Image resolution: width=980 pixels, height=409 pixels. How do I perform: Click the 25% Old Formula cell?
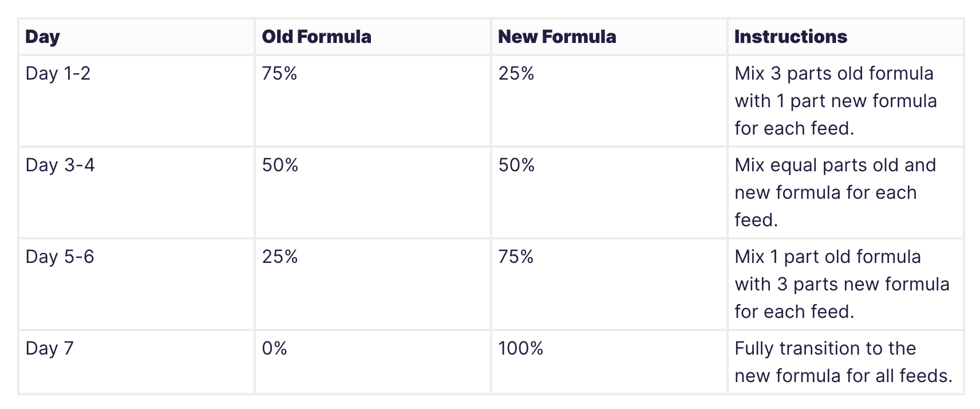point(280,257)
